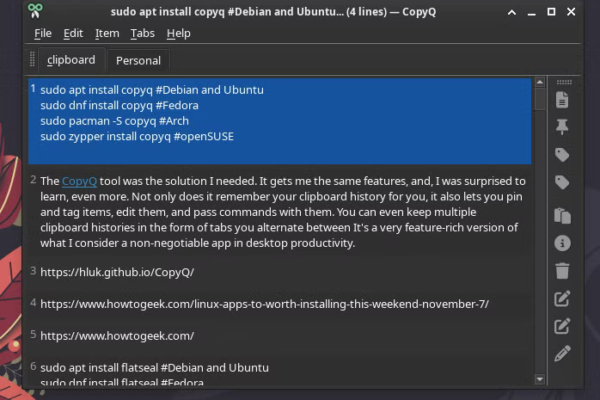This screenshot has width=600, height=400.
Task: Open the File menu
Action: coord(42,33)
